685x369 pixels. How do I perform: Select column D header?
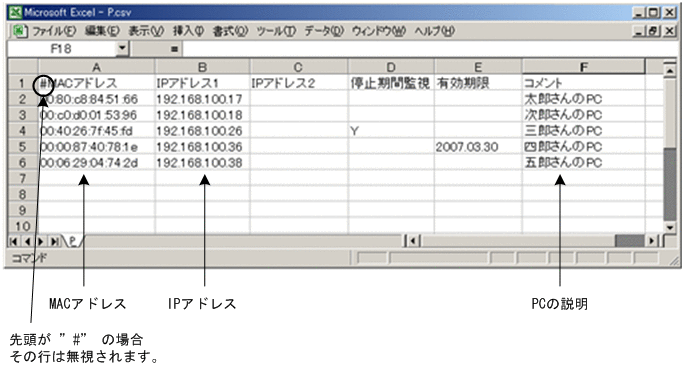(391, 67)
